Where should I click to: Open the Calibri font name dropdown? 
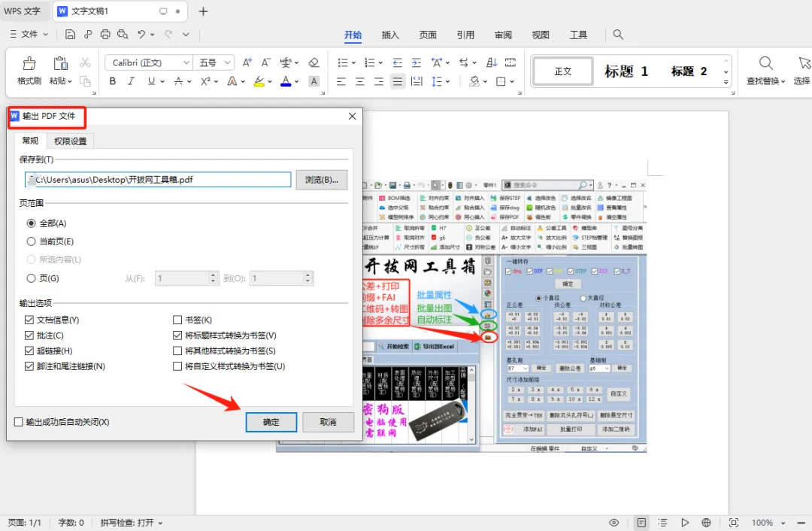(186, 62)
